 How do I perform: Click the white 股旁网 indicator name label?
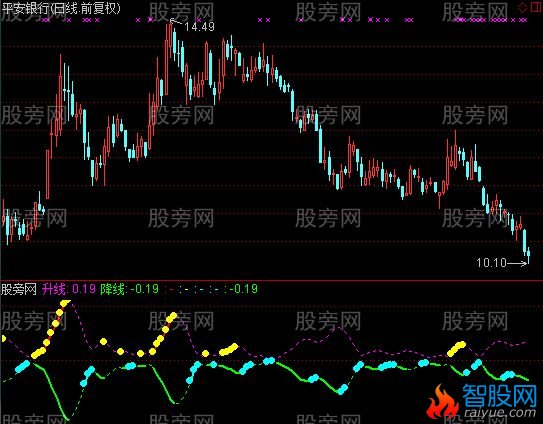pos(19,289)
